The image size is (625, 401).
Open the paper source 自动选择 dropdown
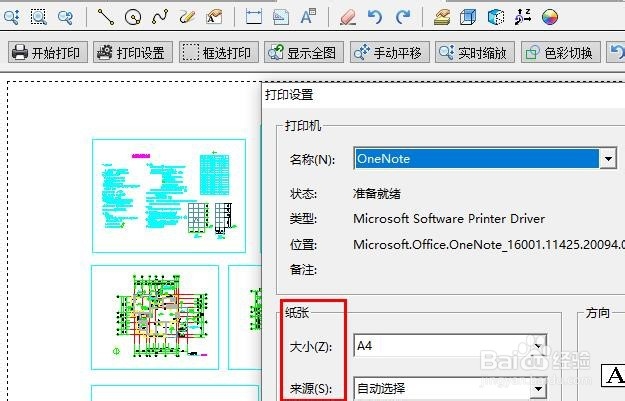click(x=450, y=388)
